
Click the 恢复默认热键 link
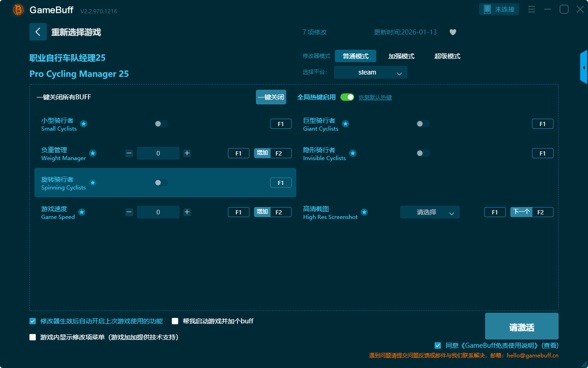[375, 98]
